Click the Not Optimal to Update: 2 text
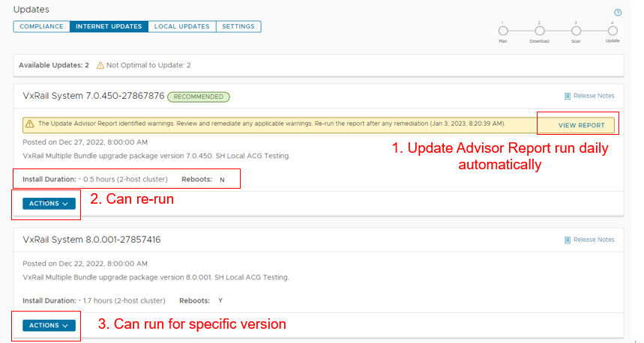Image resolution: width=644 pixels, height=343 pixels. point(148,65)
